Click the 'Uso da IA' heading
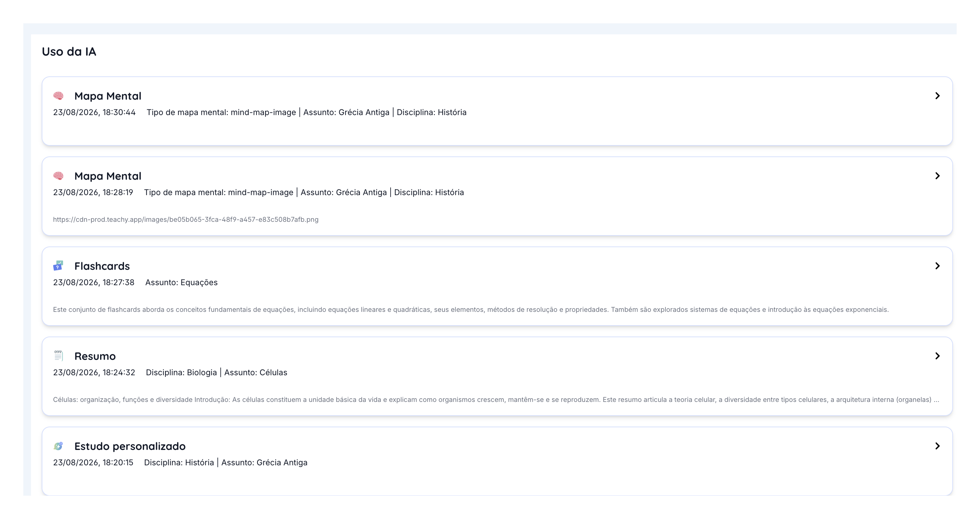 pyautogui.click(x=69, y=51)
